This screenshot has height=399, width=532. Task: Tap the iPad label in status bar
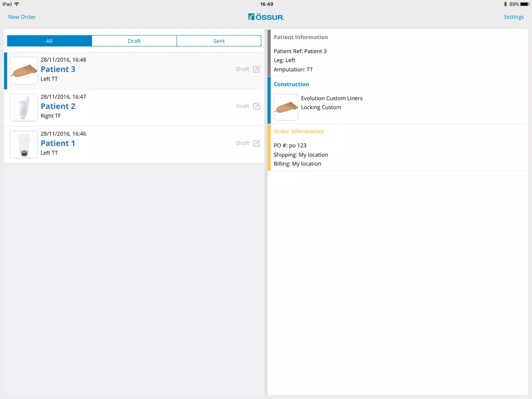[7, 4]
